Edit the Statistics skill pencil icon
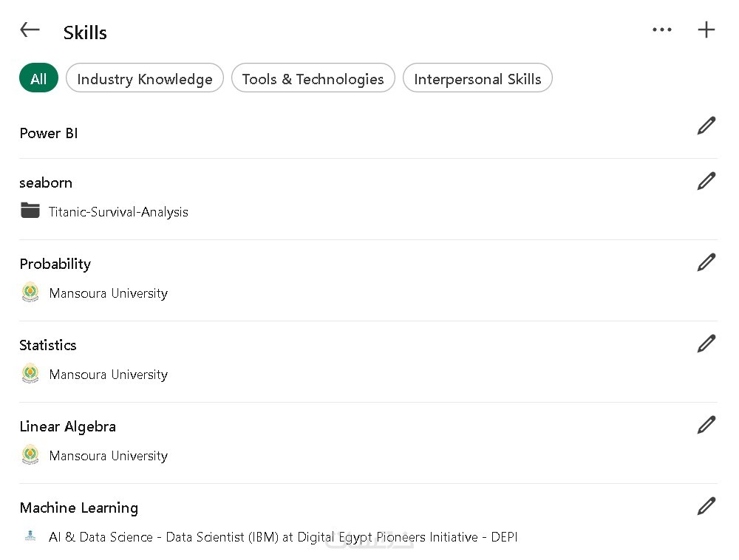 [706, 344]
